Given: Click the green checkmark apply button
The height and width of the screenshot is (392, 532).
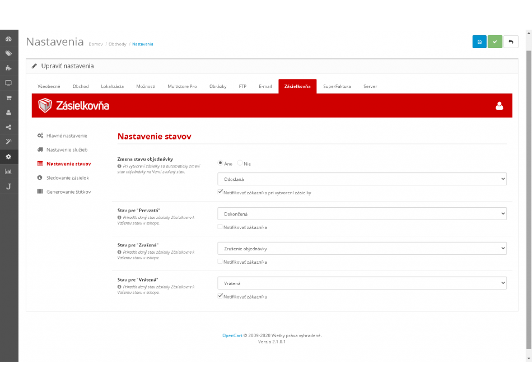Looking at the screenshot, I should click(x=495, y=42).
